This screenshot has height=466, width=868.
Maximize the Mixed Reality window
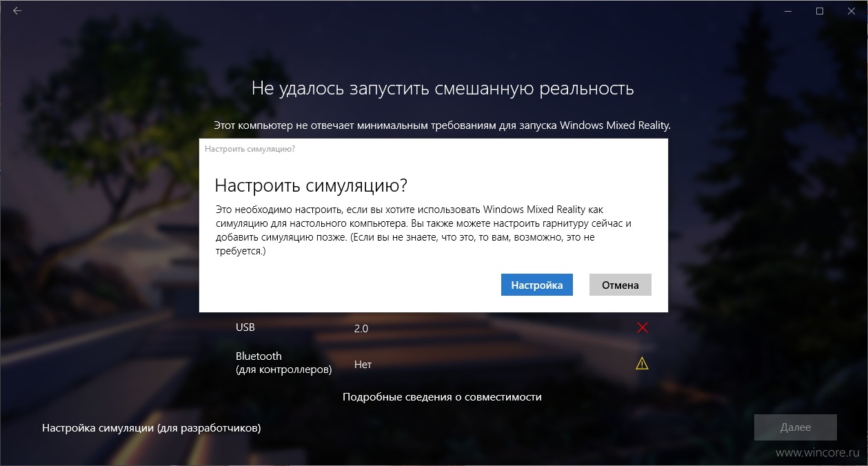(x=820, y=11)
